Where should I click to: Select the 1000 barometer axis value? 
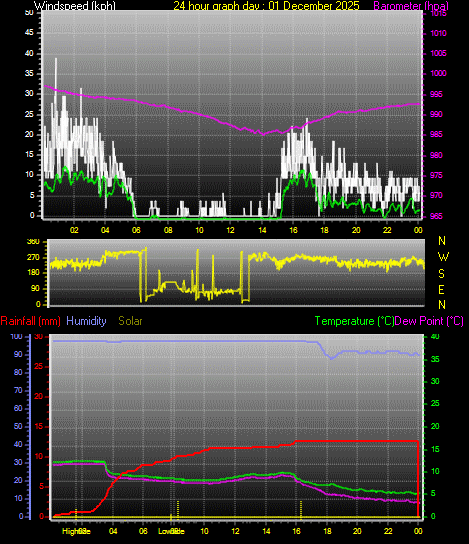pos(438,74)
